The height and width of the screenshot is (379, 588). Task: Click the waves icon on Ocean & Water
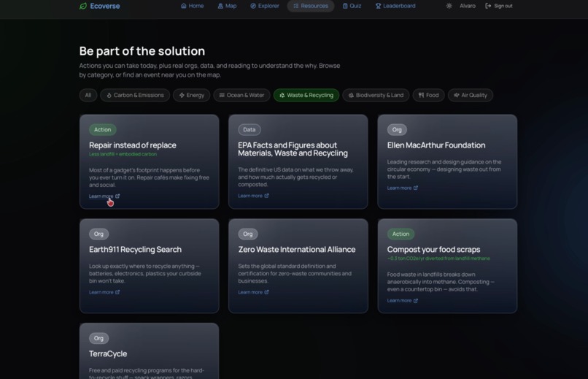click(222, 96)
